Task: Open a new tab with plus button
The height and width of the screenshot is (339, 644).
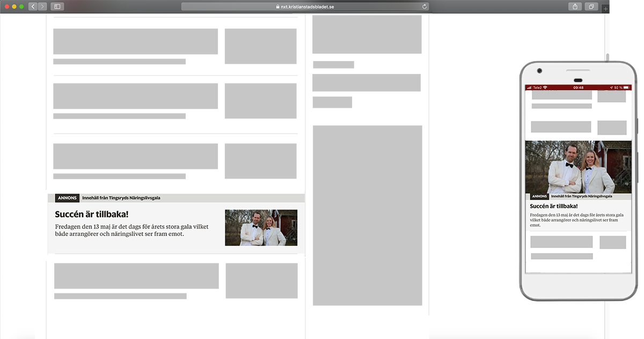Action: [606, 9]
